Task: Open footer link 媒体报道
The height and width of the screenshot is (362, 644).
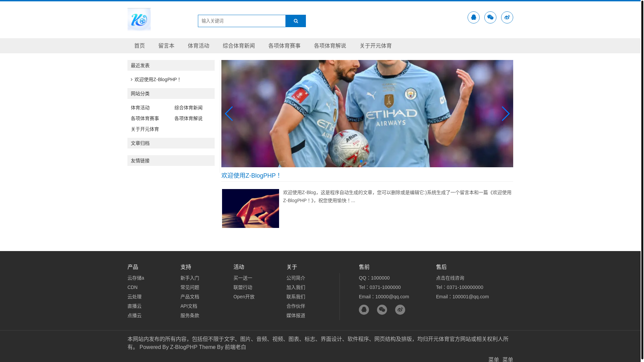Action: (296, 315)
